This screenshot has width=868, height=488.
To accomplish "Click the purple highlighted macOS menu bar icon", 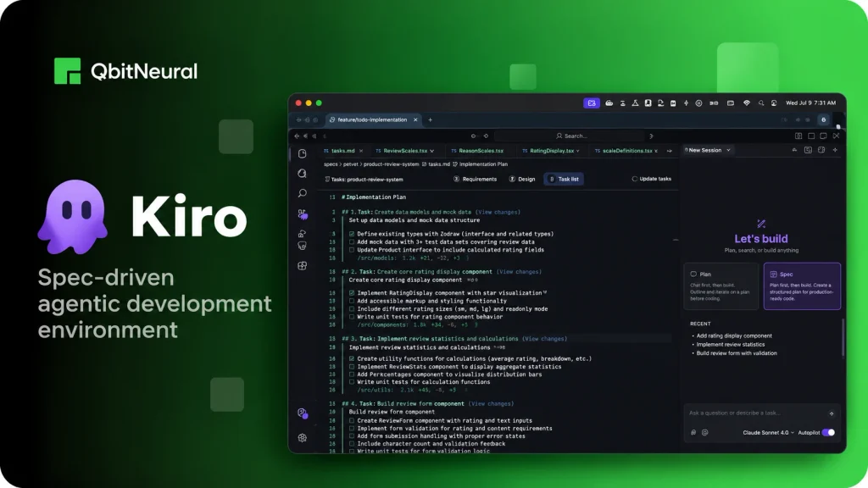I will [591, 103].
